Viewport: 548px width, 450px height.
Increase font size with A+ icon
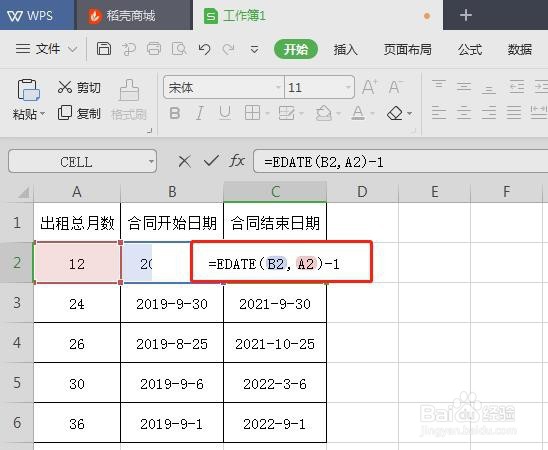point(369,87)
